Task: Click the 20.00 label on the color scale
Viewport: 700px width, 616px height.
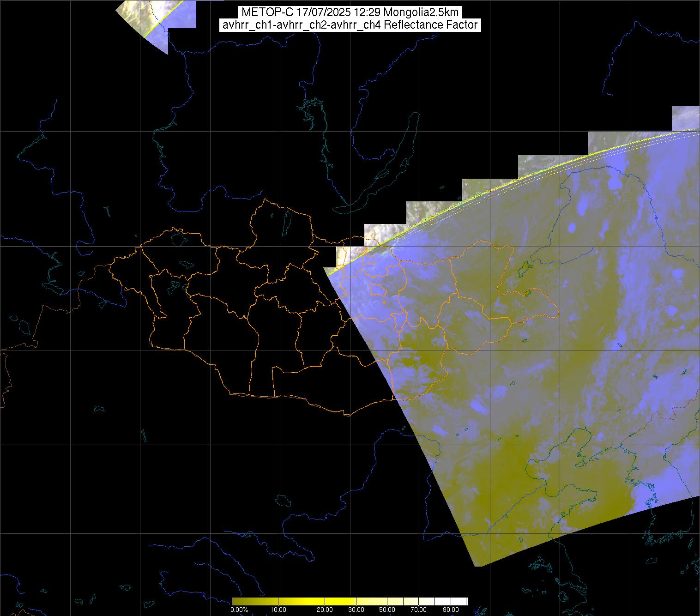Action: pyautogui.click(x=325, y=610)
